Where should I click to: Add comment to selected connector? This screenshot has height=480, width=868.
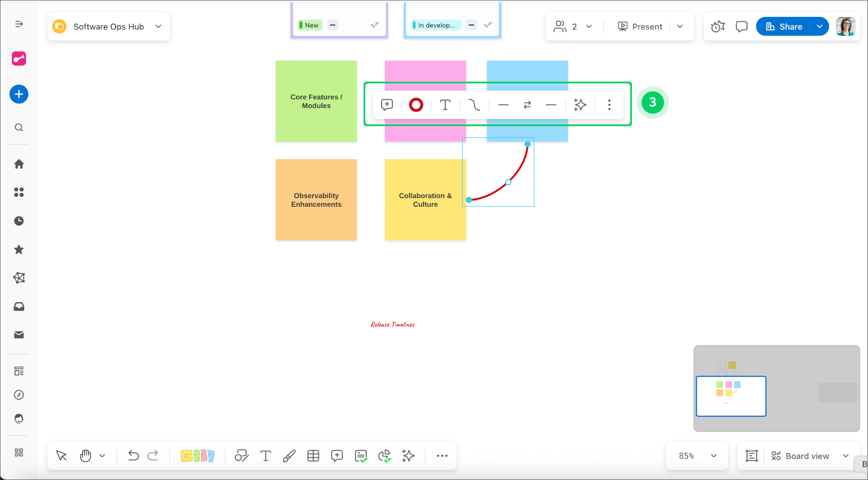click(x=387, y=105)
